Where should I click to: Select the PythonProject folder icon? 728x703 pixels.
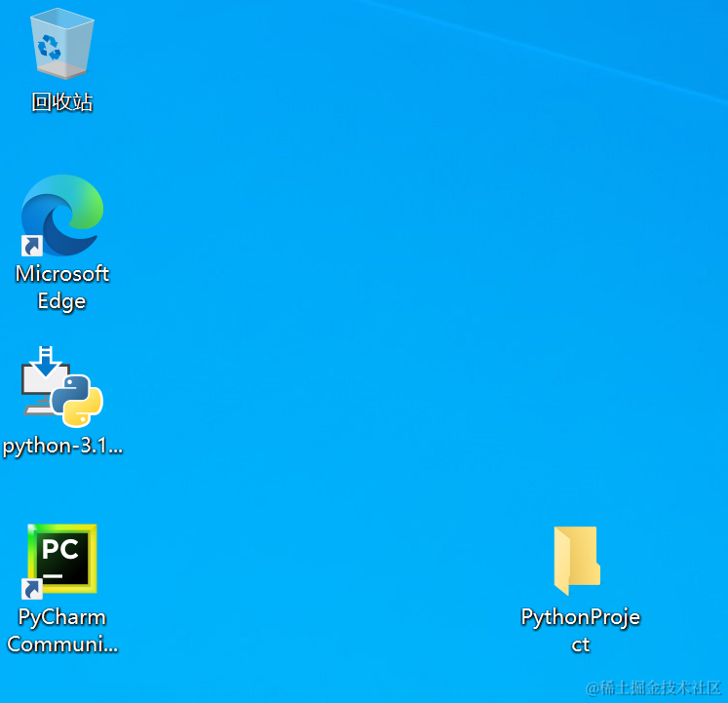pyautogui.click(x=577, y=561)
